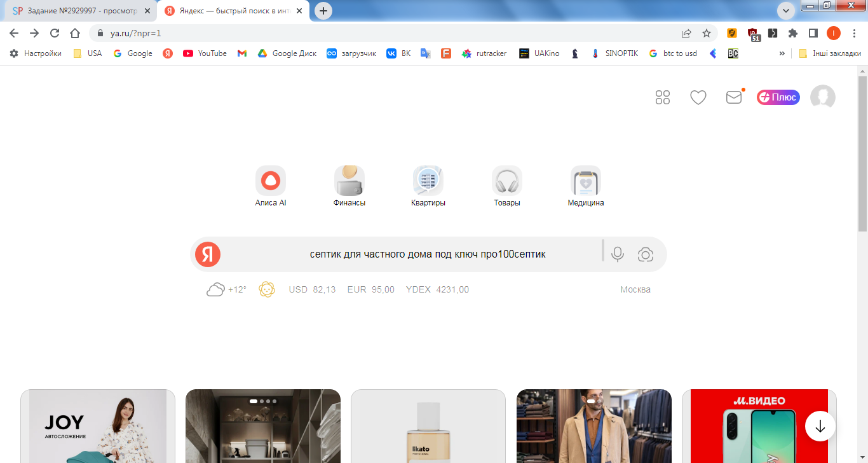The width and height of the screenshot is (868, 463).
Task: Click the USD 82,13 exchange rate
Action: [x=312, y=289]
